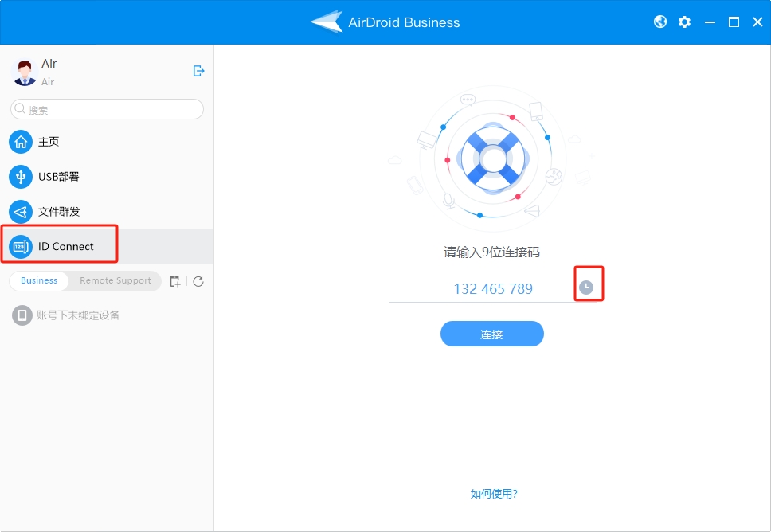Open the 文件群发 sidebar item

107,212
